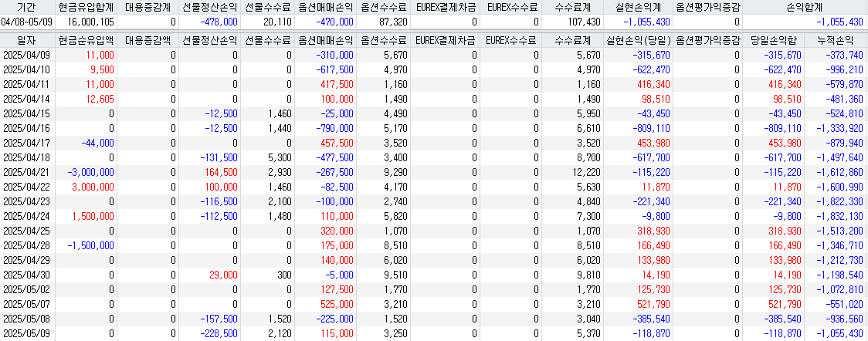This screenshot has height=341, width=868.
Task: Click the date cell 2025/04/14
Action: click(x=27, y=99)
